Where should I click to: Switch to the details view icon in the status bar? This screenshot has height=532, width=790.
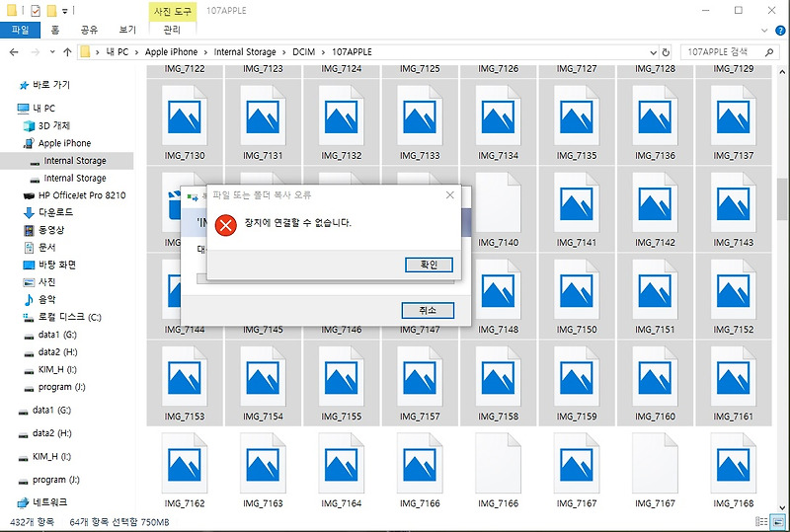pyautogui.click(x=761, y=522)
